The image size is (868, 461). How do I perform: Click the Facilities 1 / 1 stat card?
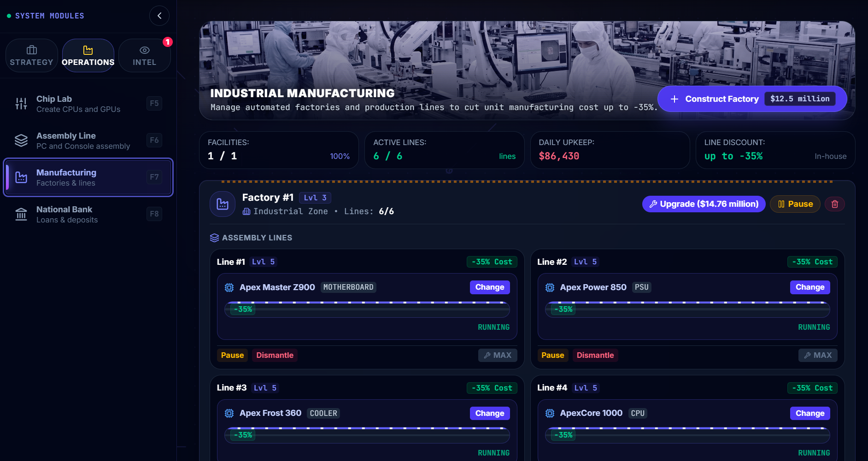tap(279, 150)
